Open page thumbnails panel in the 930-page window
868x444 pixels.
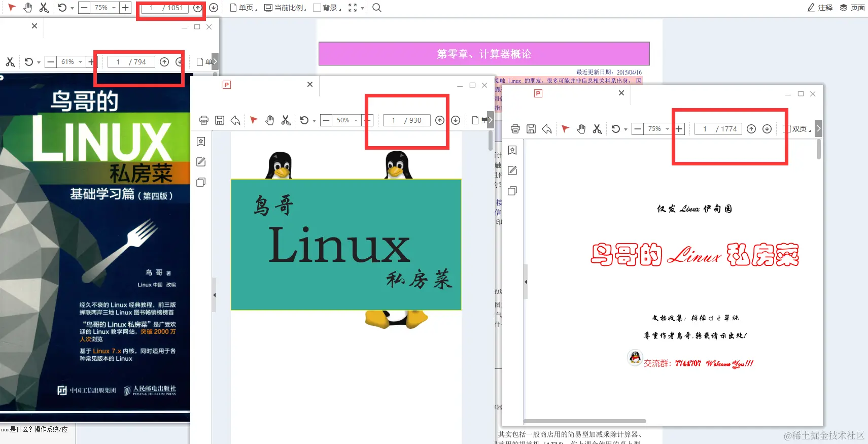coord(201,182)
